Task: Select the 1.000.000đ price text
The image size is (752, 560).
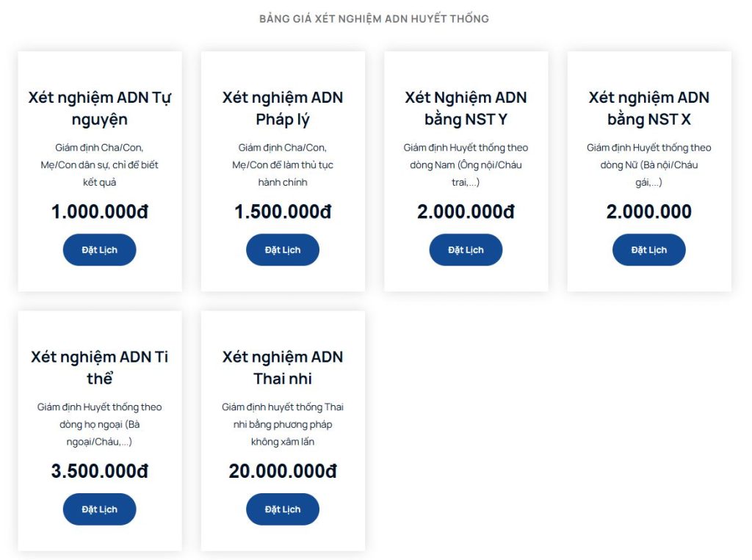Action: coord(99,211)
